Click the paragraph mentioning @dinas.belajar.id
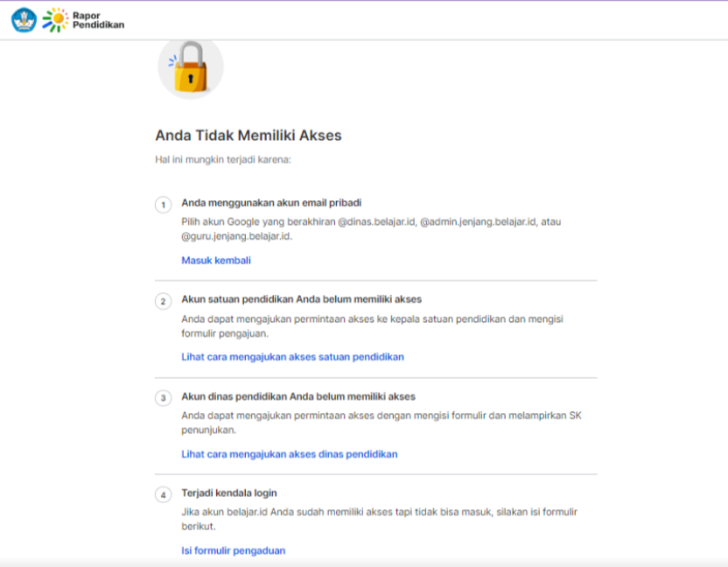This screenshot has width=728, height=567. [371, 229]
